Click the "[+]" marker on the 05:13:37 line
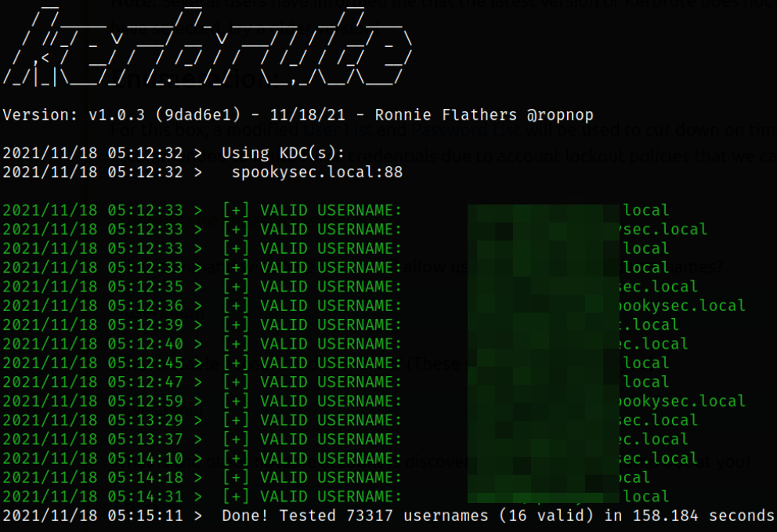This screenshot has width=777, height=532. (x=236, y=440)
